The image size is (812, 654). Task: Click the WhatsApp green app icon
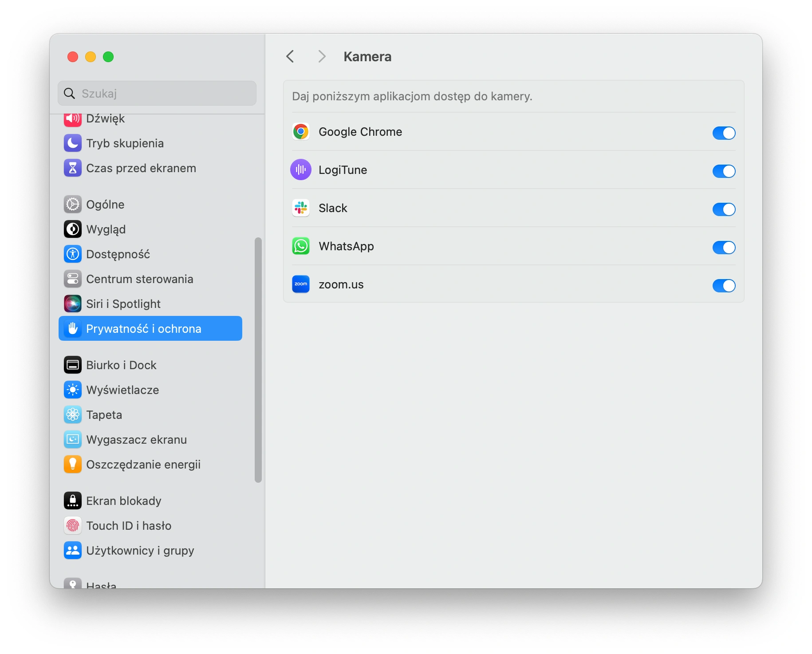coord(301,246)
